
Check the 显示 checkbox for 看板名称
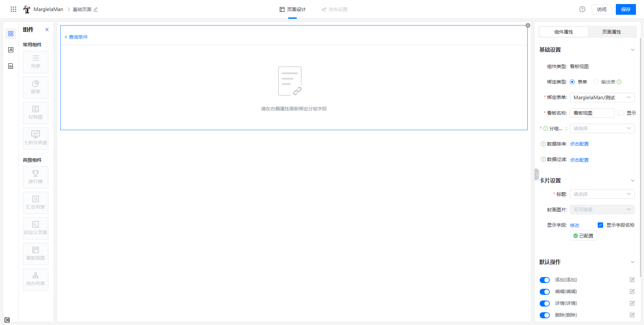621,113
